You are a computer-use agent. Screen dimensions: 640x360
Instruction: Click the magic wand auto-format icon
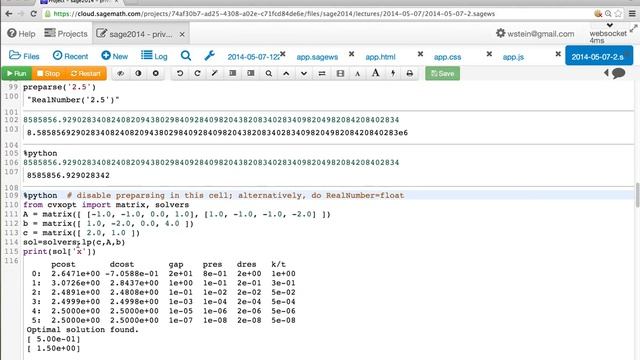(215, 73)
